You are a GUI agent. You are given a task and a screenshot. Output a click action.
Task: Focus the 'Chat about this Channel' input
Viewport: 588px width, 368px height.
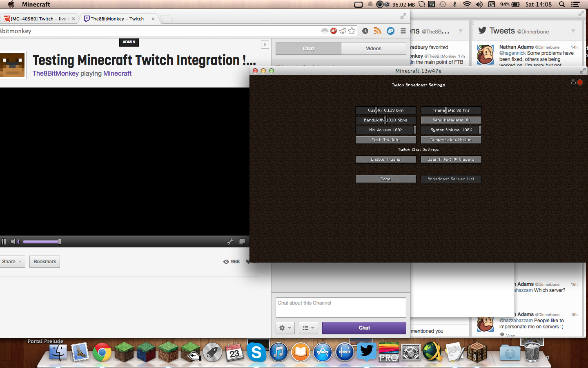point(341,307)
